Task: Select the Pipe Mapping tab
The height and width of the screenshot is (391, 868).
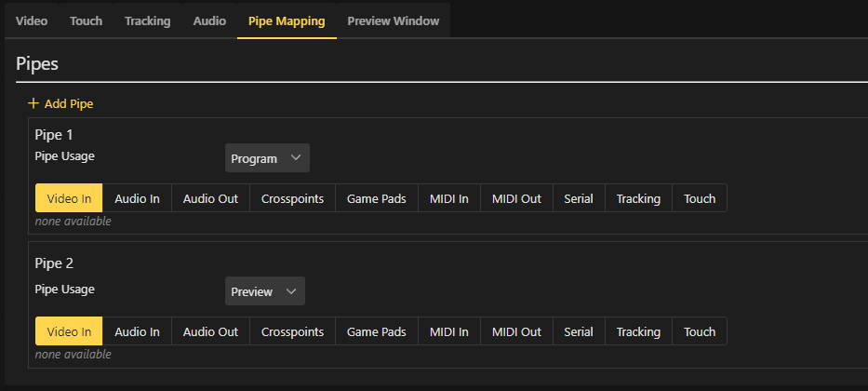Action: click(x=287, y=20)
